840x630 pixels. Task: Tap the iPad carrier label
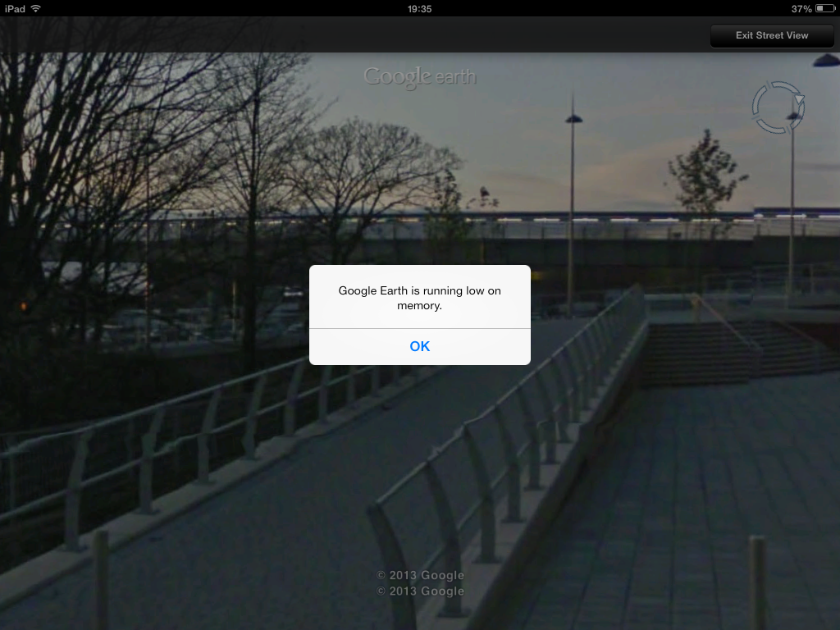(15, 9)
